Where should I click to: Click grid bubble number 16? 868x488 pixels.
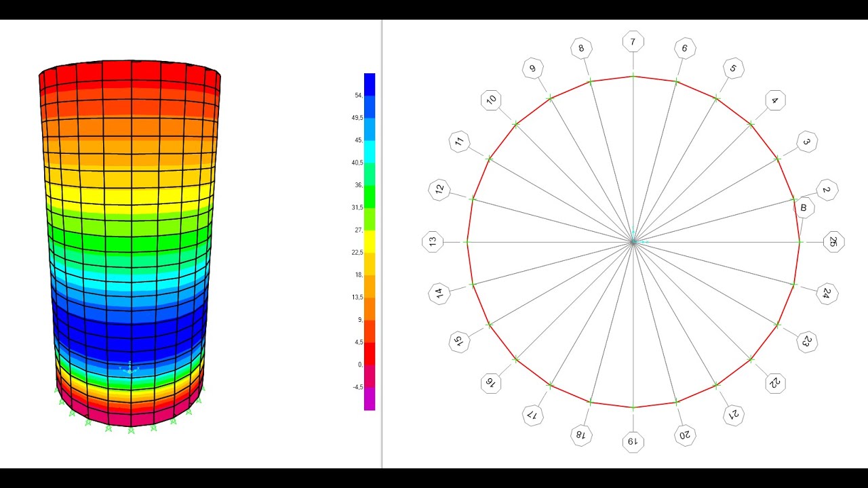point(491,383)
